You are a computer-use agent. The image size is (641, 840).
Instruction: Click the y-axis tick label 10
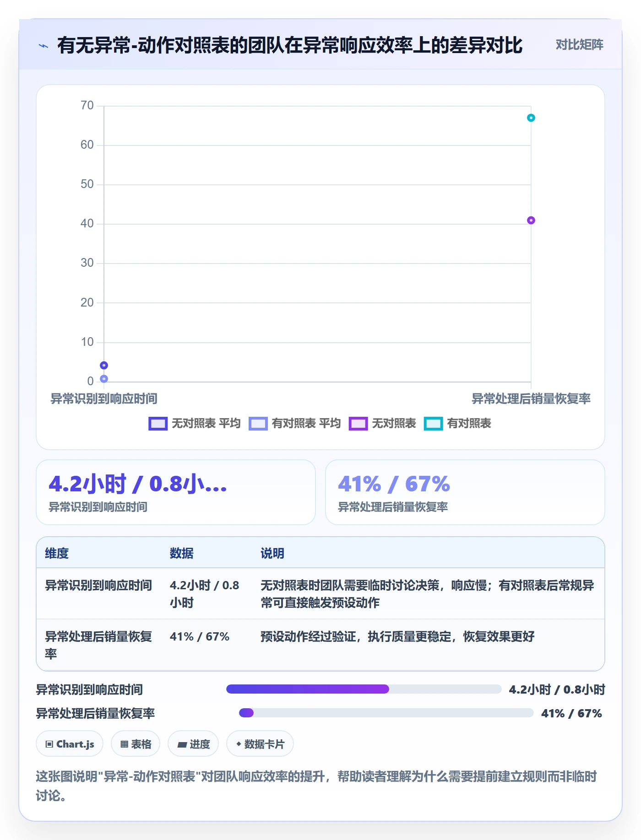(87, 342)
